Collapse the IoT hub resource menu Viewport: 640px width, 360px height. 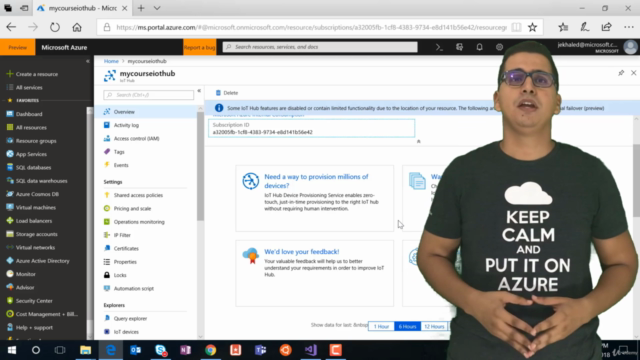199,91
